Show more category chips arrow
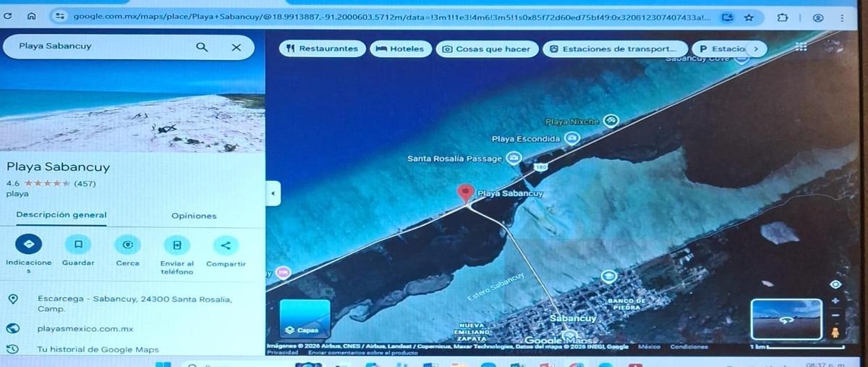 point(756,48)
